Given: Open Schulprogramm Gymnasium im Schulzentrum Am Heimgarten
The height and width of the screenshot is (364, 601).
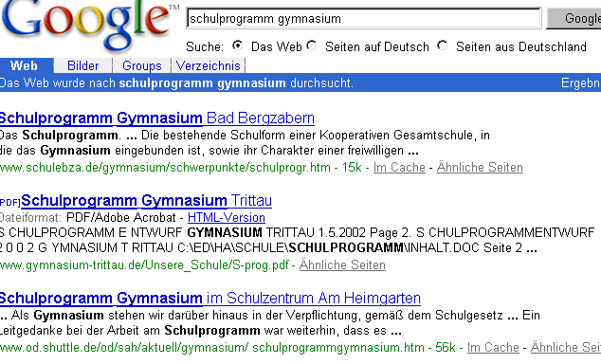Looking at the screenshot, I should point(210,298).
